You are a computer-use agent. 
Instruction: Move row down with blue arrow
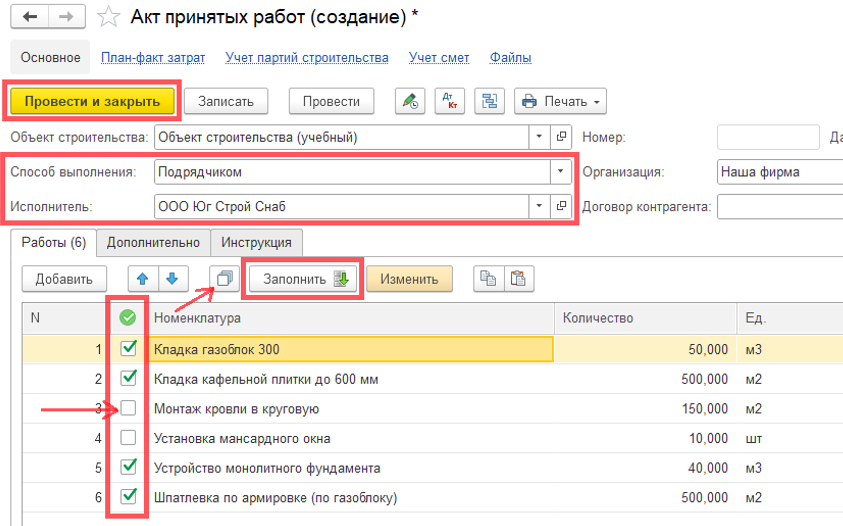point(171,279)
